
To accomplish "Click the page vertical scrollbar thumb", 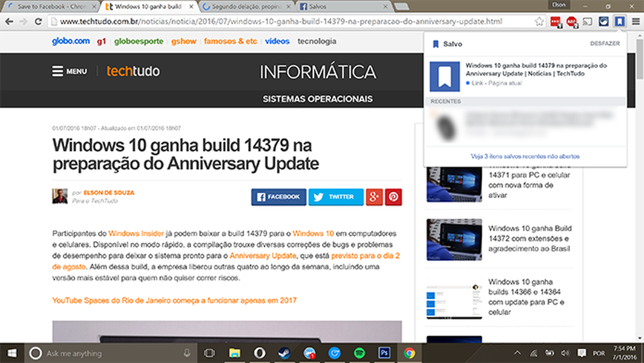I will click(x=639, y=59).
